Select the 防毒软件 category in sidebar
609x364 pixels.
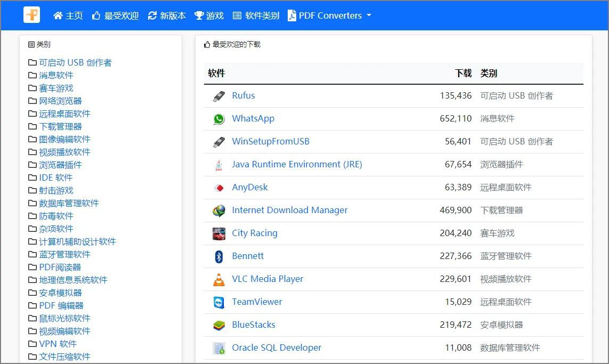coord(56,216)
